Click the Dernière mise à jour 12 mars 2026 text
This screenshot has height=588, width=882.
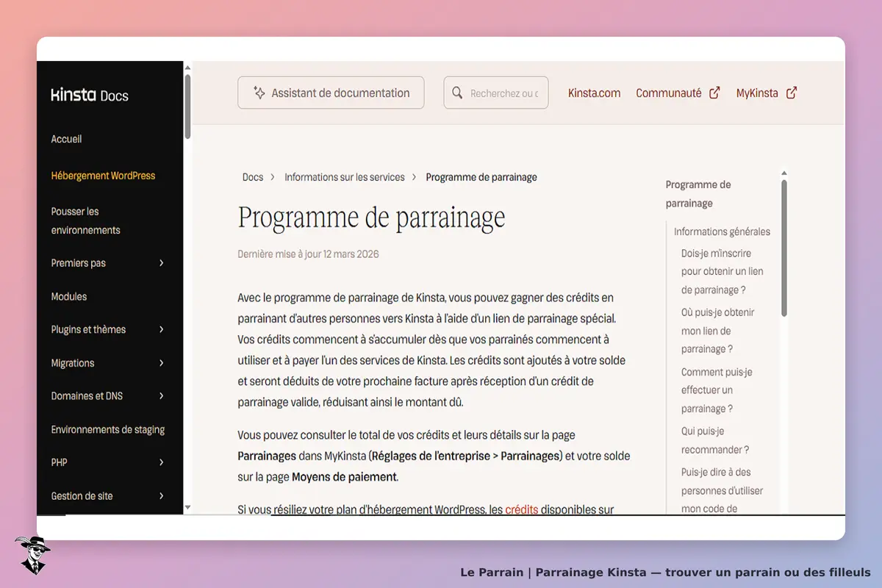pyautogui.click(x=308, y=254)
